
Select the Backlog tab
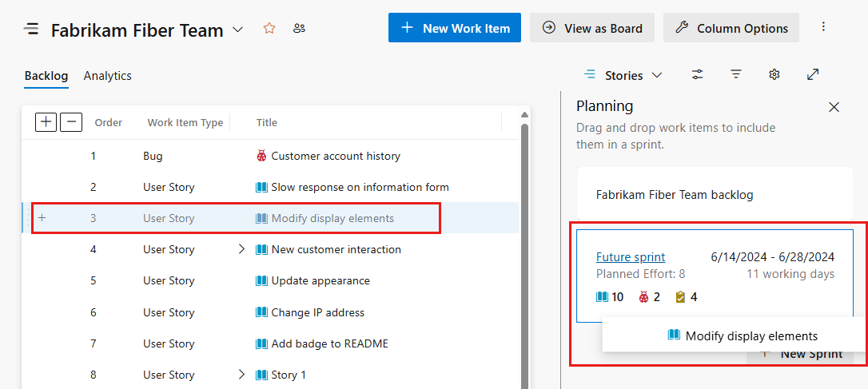tap(46, 76)
